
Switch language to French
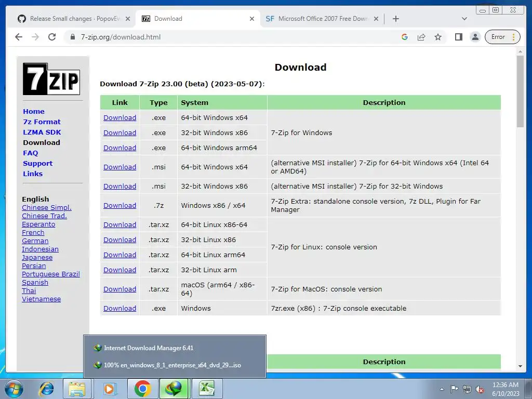[x=33, y=232]
